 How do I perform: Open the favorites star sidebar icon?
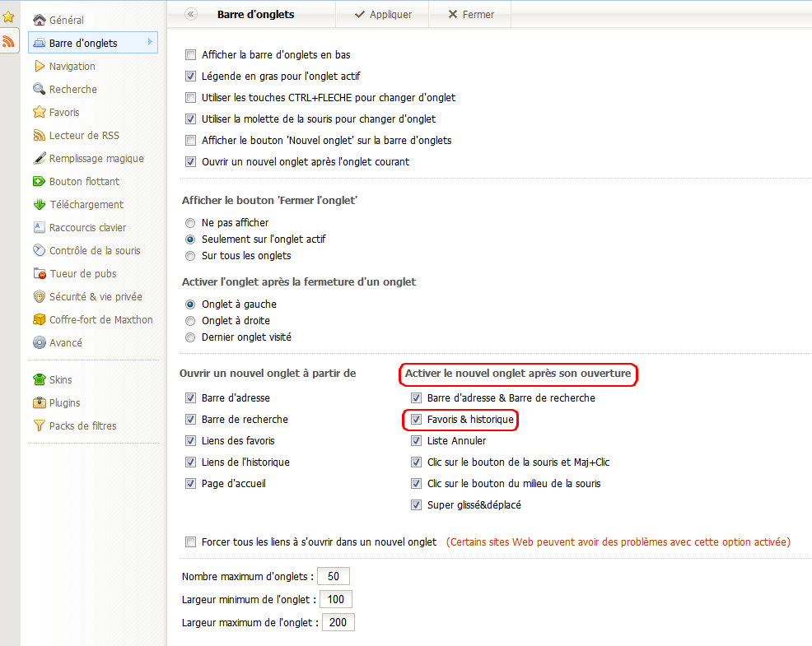[8, 17]
